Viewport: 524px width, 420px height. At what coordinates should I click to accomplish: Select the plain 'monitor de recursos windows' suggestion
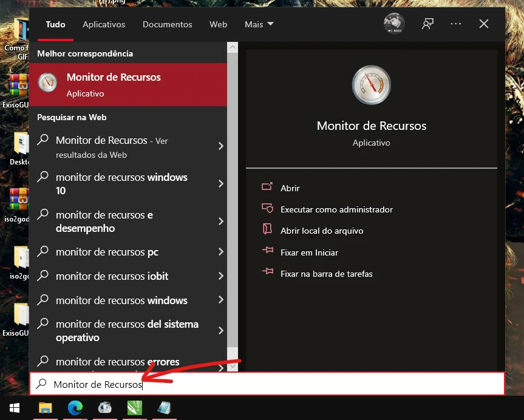point(128,300)
